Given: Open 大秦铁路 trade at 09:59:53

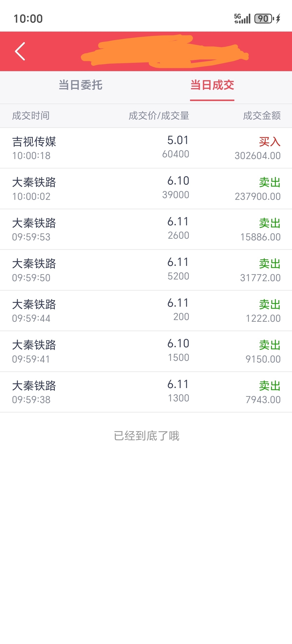Looking at the screenshot, I should click(x=146, y=229).
